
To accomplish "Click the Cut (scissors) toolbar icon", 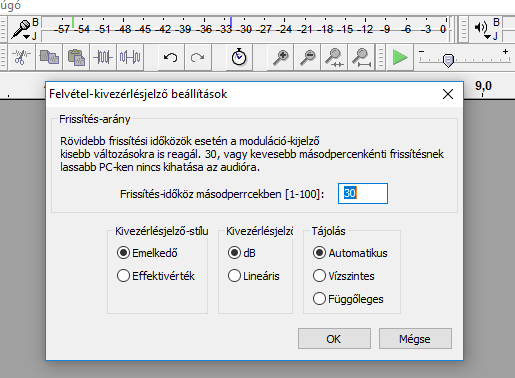I will point(22,57).
